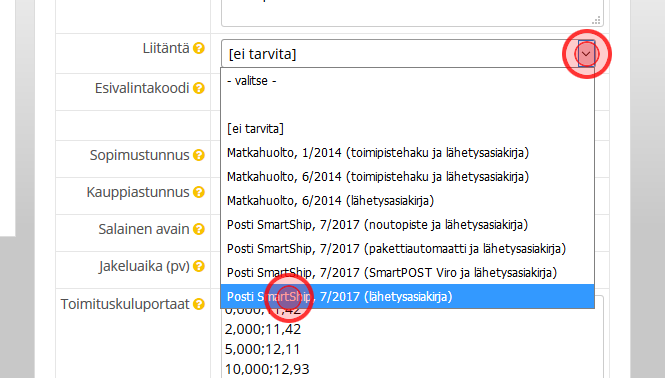The width and height of the screenshot is (665, 378).
Task: Choose Matkahuolto, 1/2014 (toimipistehaku ja lähetysasiakirja)
Action: (407, 153)
